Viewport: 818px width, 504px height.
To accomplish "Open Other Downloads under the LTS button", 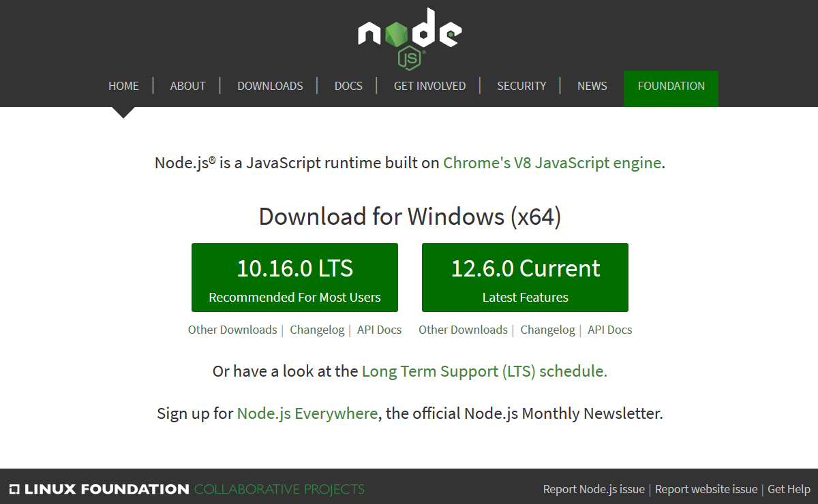I will click(232, 330).
